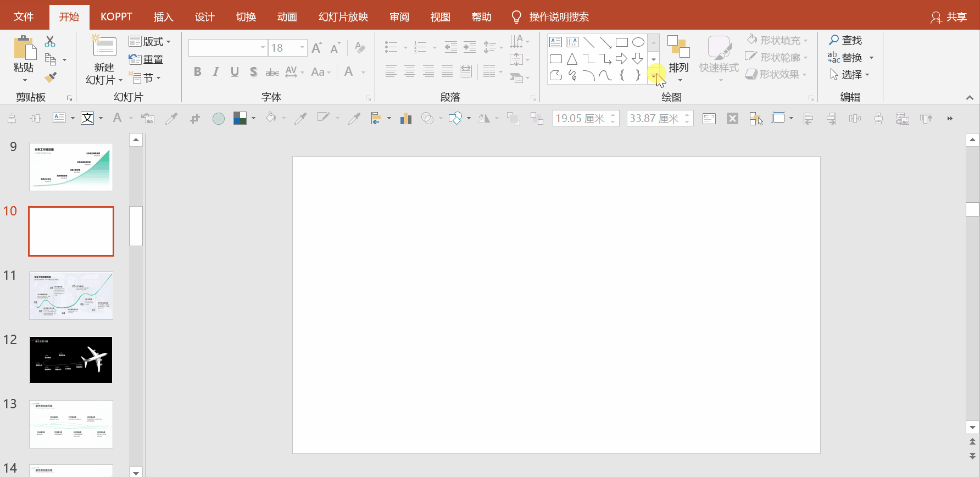Increase font size with the larger A icon
This screenshot has width=980, height=477.
[317, 48]
